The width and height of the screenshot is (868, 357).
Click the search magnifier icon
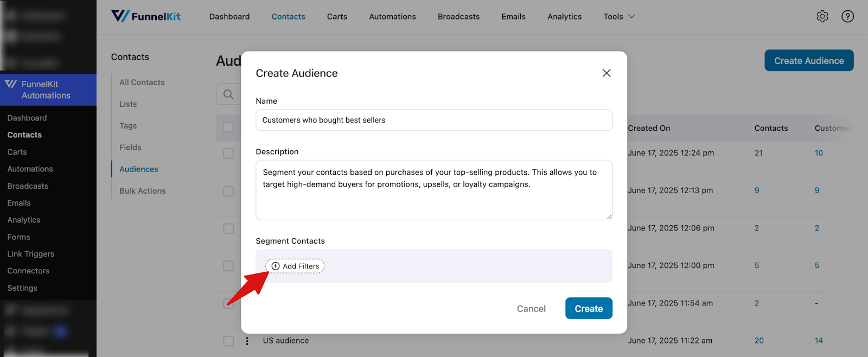tap(228, 94)
